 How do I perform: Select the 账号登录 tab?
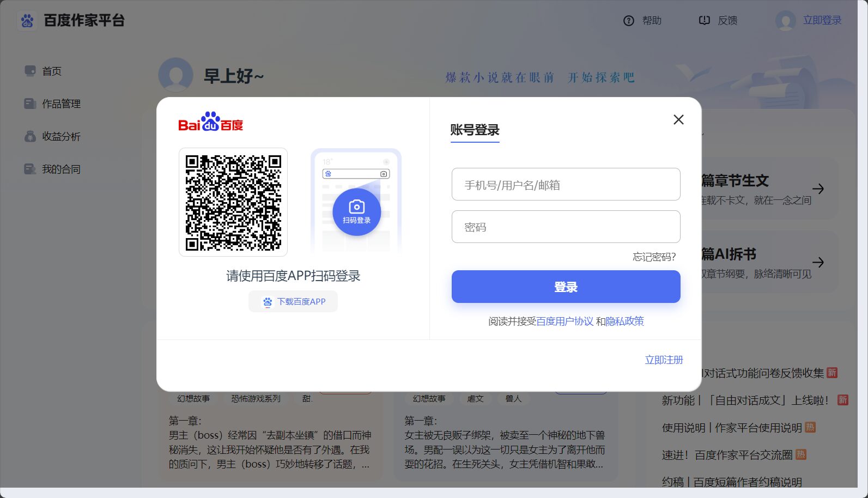[x=475, y=130]
